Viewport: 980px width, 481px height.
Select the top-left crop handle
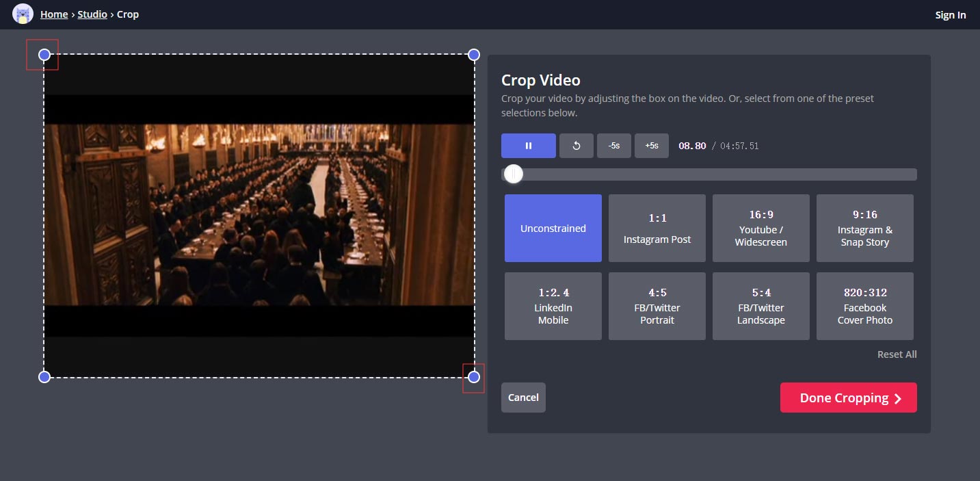[x=44, y=55]
